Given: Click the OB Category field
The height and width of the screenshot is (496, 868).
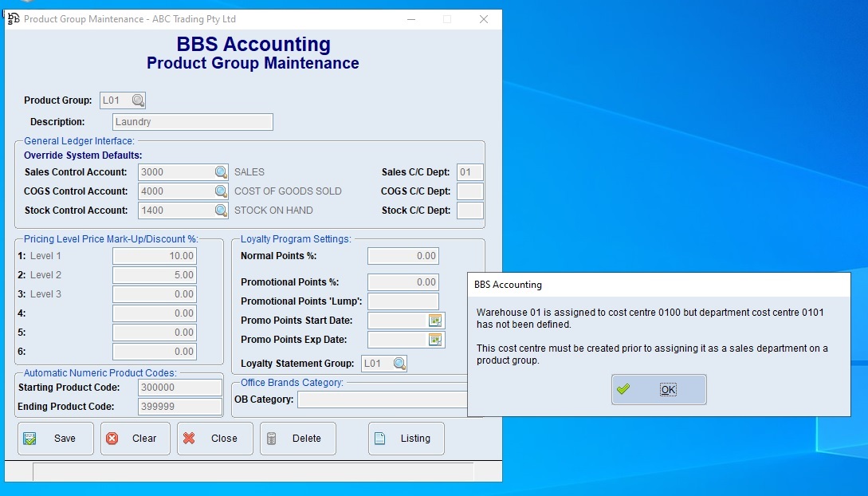Looking at the screenshot, I should [383, 400].
